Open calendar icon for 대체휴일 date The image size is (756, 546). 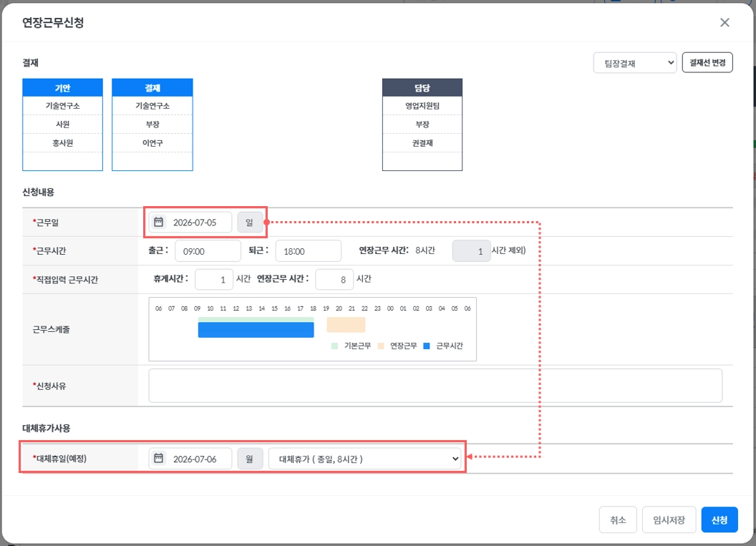(159, 458)
